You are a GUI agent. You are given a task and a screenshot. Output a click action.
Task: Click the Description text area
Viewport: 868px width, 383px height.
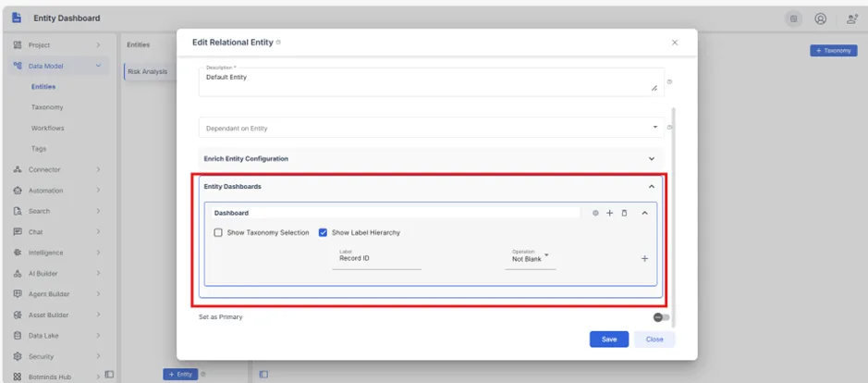pos(432,82)
